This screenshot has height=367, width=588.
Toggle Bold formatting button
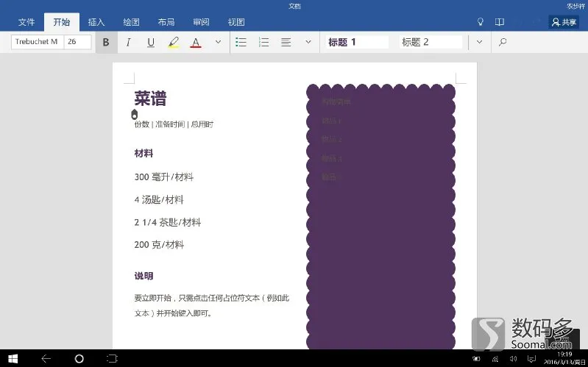106,42
